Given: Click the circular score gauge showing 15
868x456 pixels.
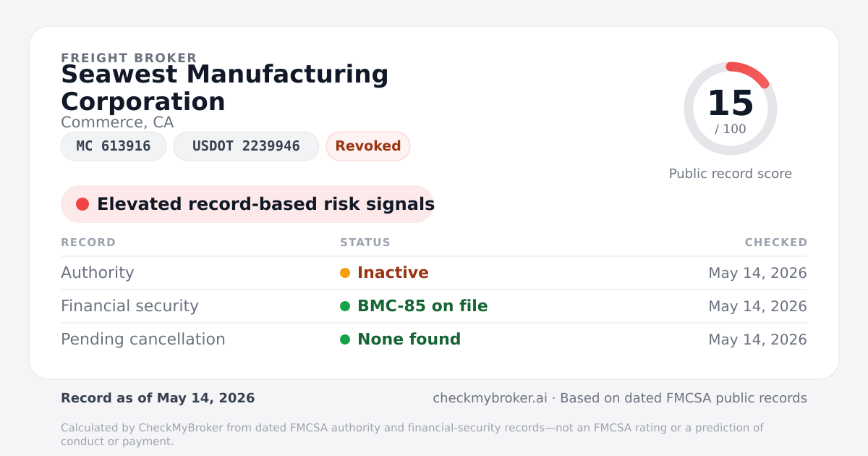Looking at the screenshot, I should click(x=731, y=109).
